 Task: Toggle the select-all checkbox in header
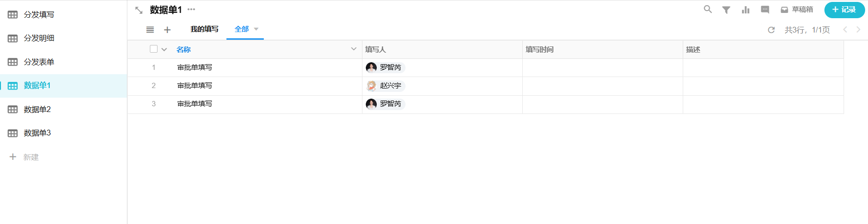tap(154, 49)
